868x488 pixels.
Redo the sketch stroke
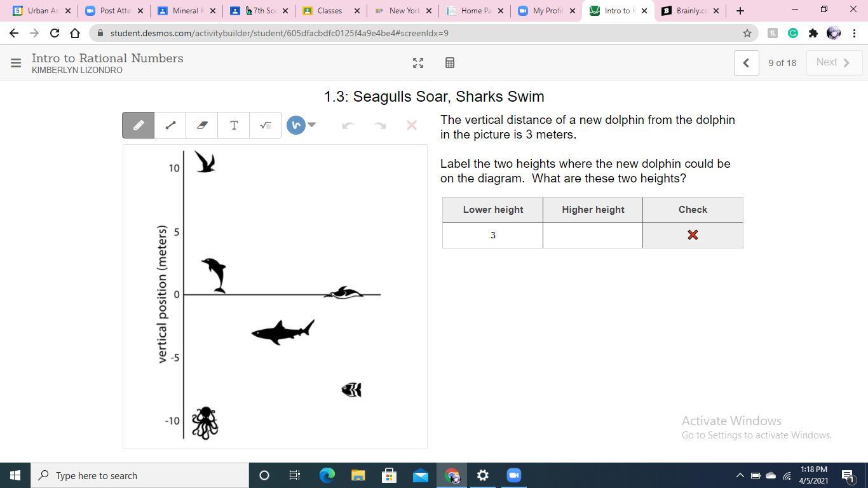(x=380, y=125)
